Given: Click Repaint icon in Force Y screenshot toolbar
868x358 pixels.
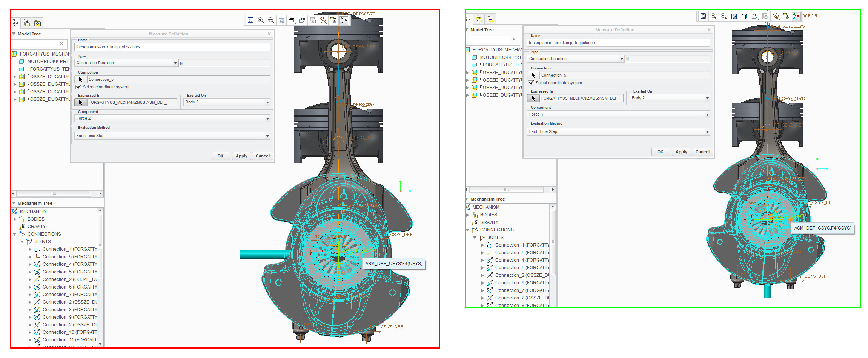Looking at the screenshot, I should pyautogui.click(x=734, y=16).
